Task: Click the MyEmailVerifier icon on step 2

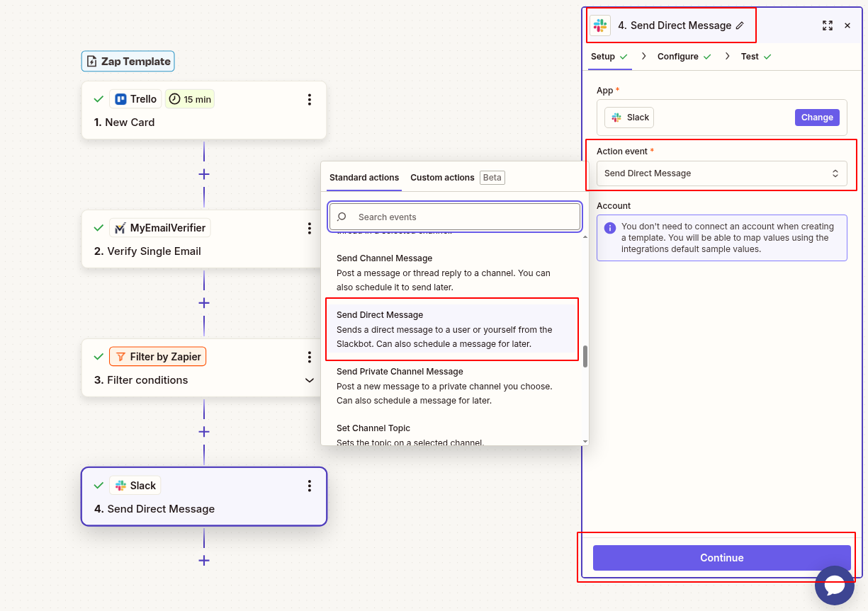Action: click(120, 227)
